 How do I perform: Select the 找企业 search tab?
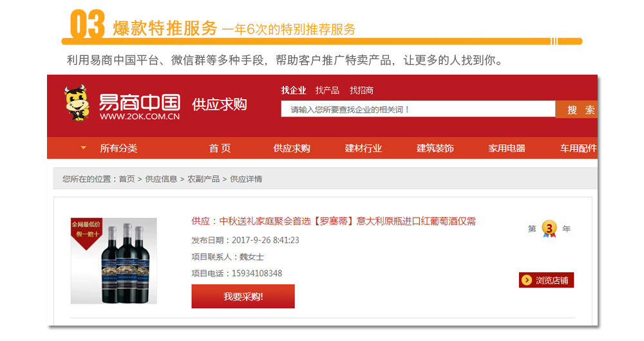[x=294, y=90]
